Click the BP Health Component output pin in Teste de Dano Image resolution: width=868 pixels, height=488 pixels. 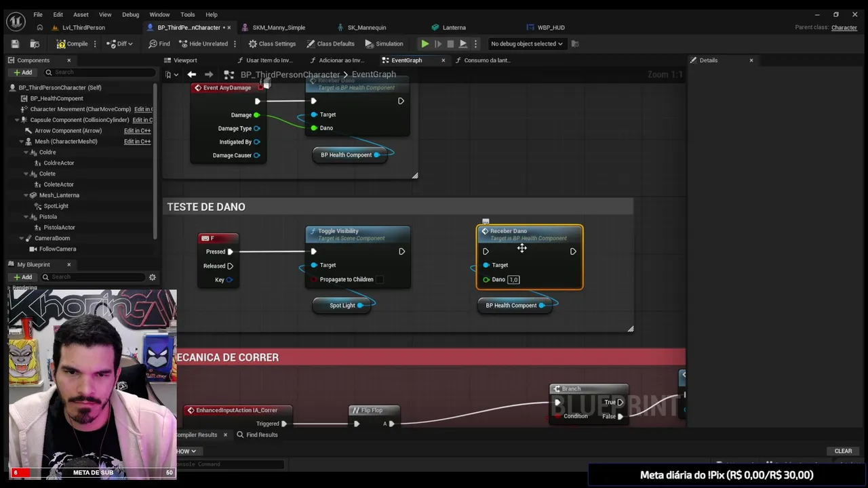[542, 306]
